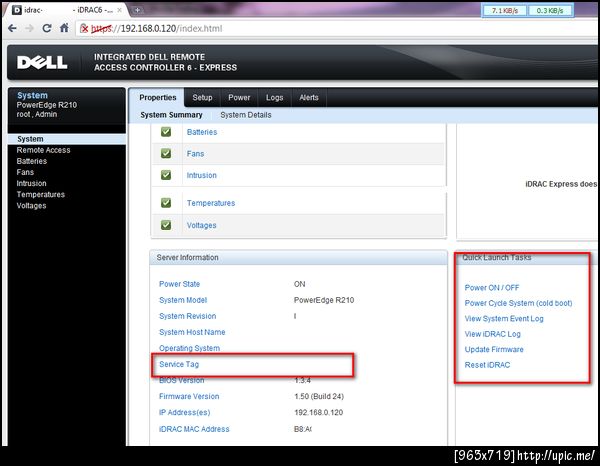This screenshot has width=600, height=466.
Task: Close the iDRAC6 browser tab
Action: (119, 10)
